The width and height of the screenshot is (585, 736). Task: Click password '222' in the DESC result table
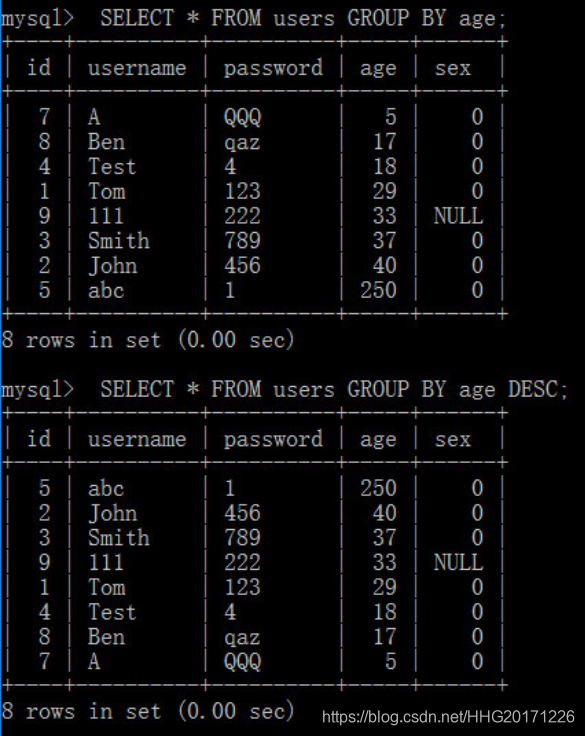(x=242, y=563)
